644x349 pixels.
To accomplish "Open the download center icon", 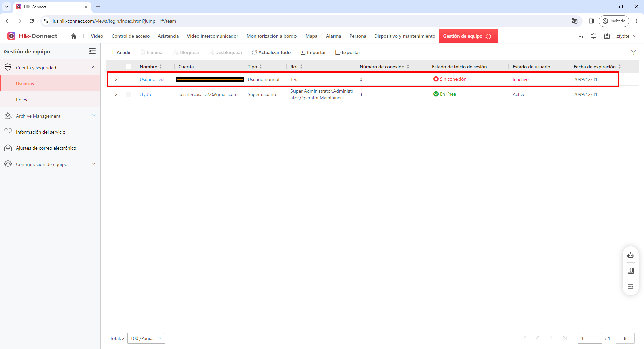I will (x=580, y=36).
